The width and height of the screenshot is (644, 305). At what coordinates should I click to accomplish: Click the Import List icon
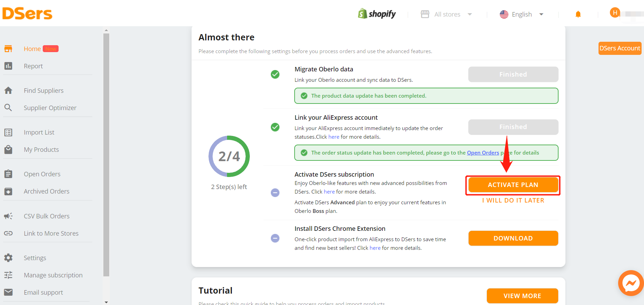point(8,132)
